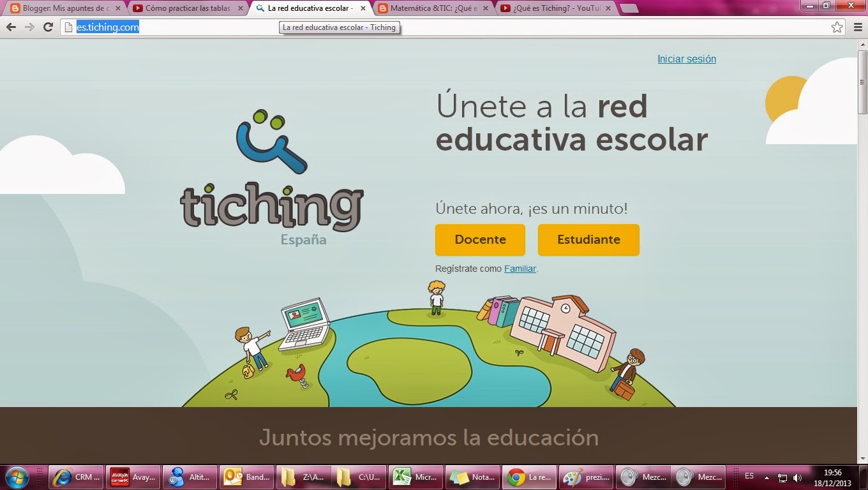Open the ¿Qué es Tiching? YouTube tab
This screenshot has height=490, width=868.
tap(552, 9)
